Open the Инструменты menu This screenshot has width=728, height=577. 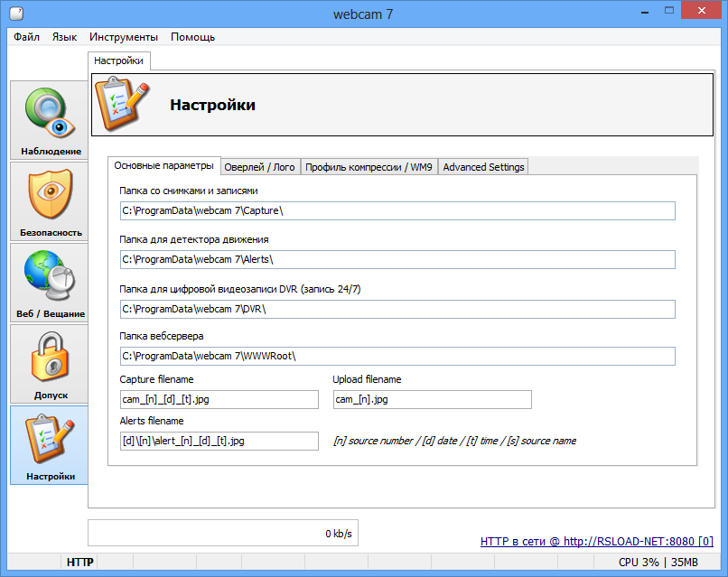coord(124,37)
